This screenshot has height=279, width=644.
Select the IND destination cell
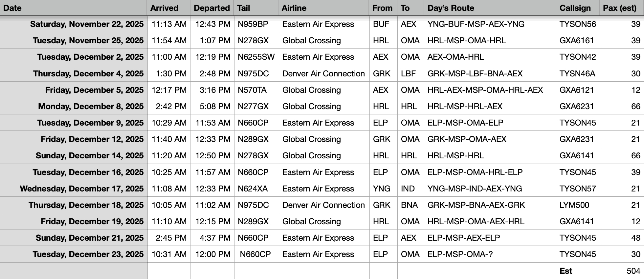click(x=408, y=189)
